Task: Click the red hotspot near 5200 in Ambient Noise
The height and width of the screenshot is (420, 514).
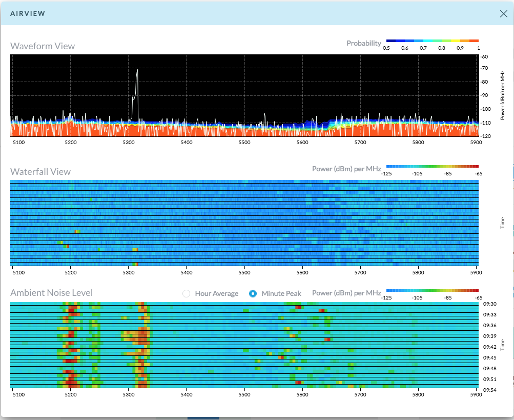Action: click(x=71, y=311)
